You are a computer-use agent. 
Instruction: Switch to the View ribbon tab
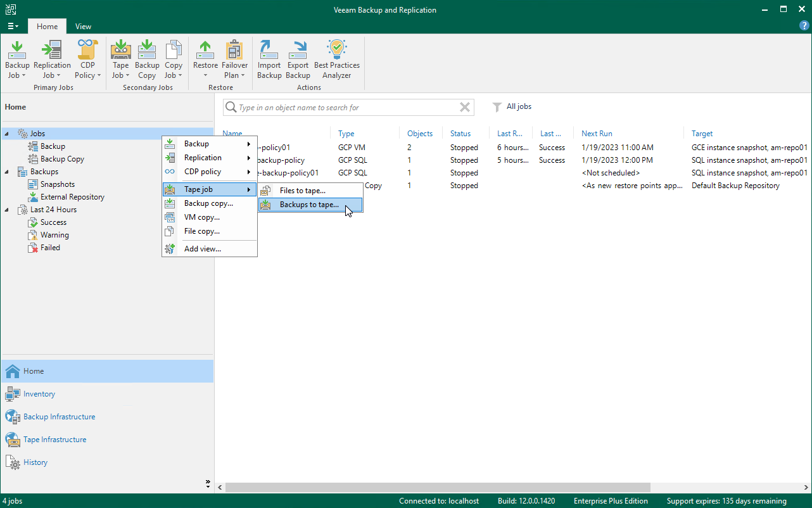(x=83, y=27)
